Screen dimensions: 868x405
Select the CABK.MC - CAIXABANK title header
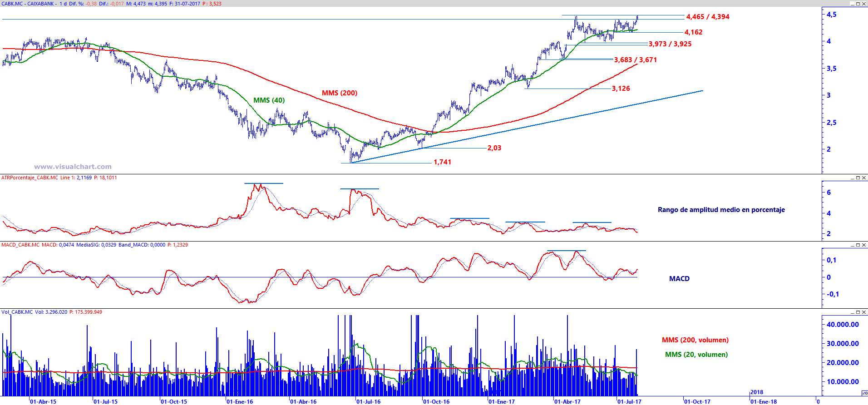point(28,4)
